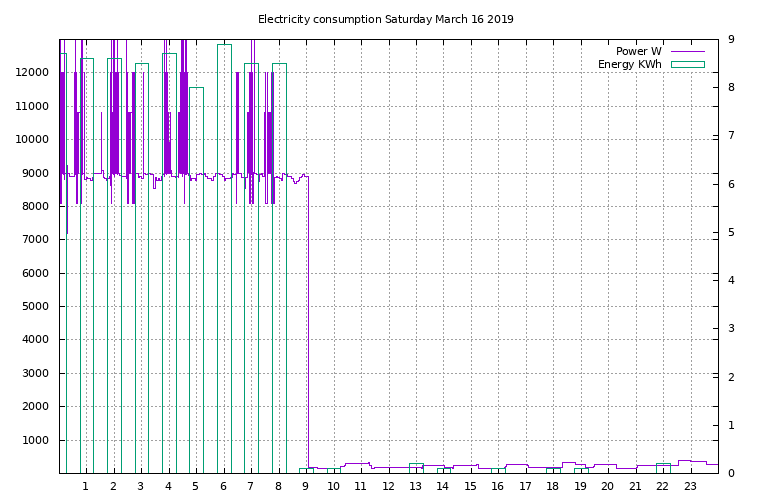
Task: Click the 11000 label on power axis
Action: [x=32, y=106]
